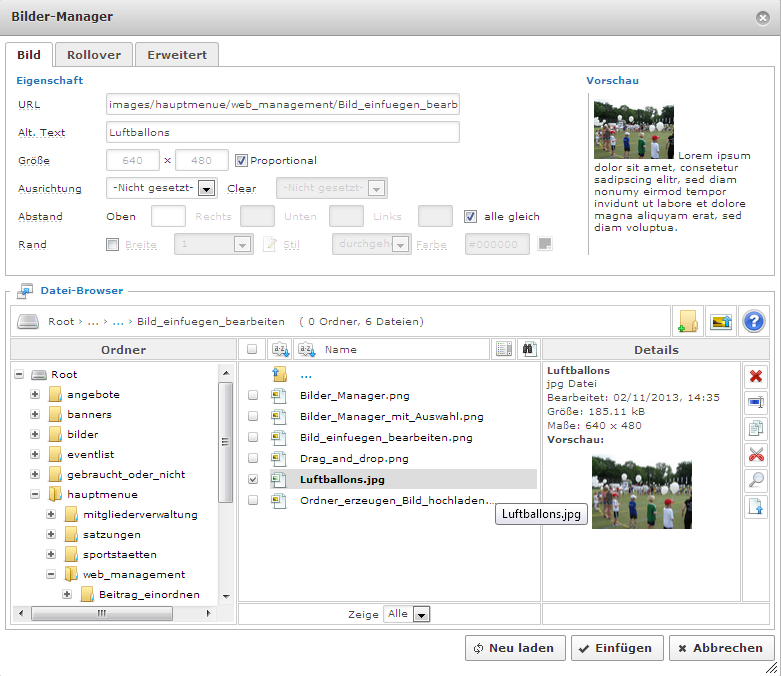
Task: Click the rename file icon
Action: tap(756, 402)
